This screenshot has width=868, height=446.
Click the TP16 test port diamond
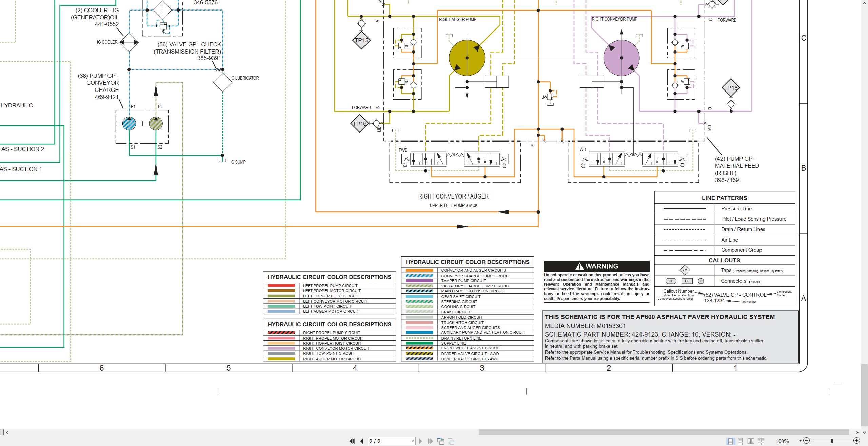tap(359, 124)
